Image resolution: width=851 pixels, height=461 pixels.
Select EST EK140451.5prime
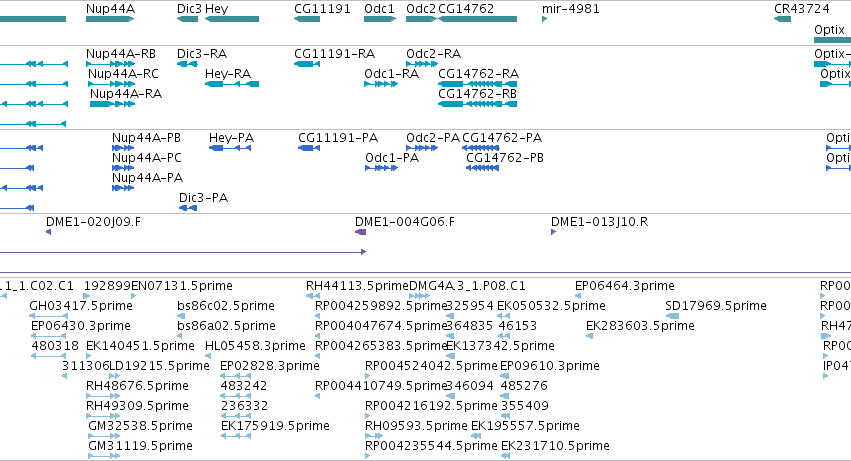coord(88,356)
